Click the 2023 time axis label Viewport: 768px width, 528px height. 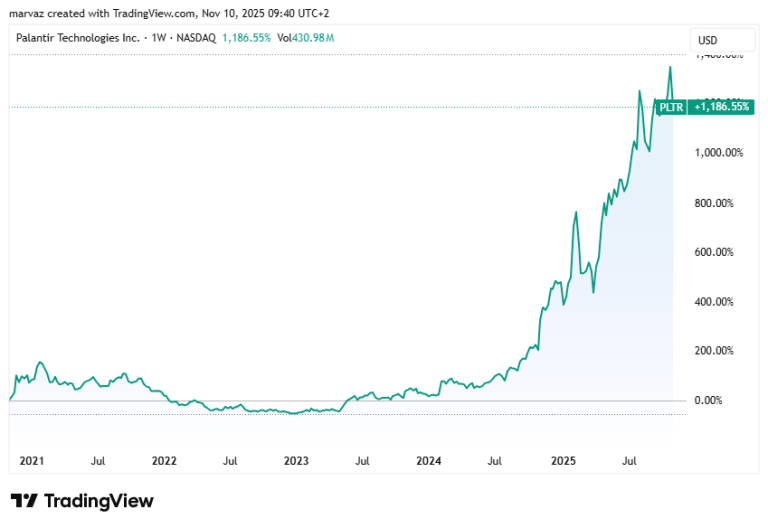[296, 461]
